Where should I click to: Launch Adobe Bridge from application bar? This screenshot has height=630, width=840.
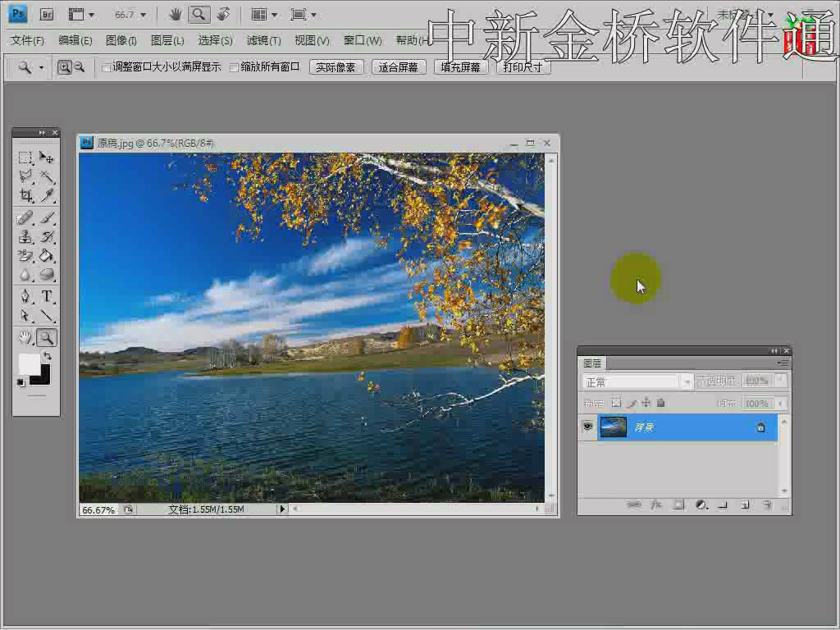point(47,15)
